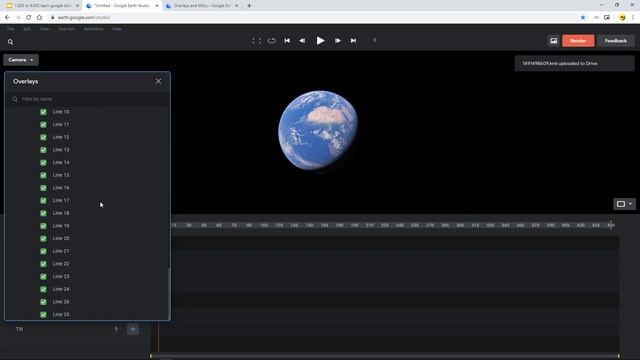The image size is (640, 360).
Task: Toggle the loop playback icon
Action: point(272,41)
